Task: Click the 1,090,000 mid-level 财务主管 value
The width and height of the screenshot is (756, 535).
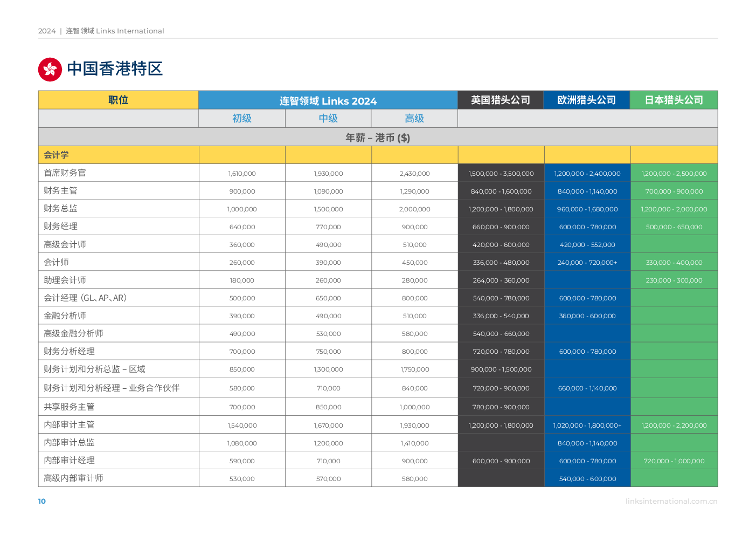Action: click(329, 191)
